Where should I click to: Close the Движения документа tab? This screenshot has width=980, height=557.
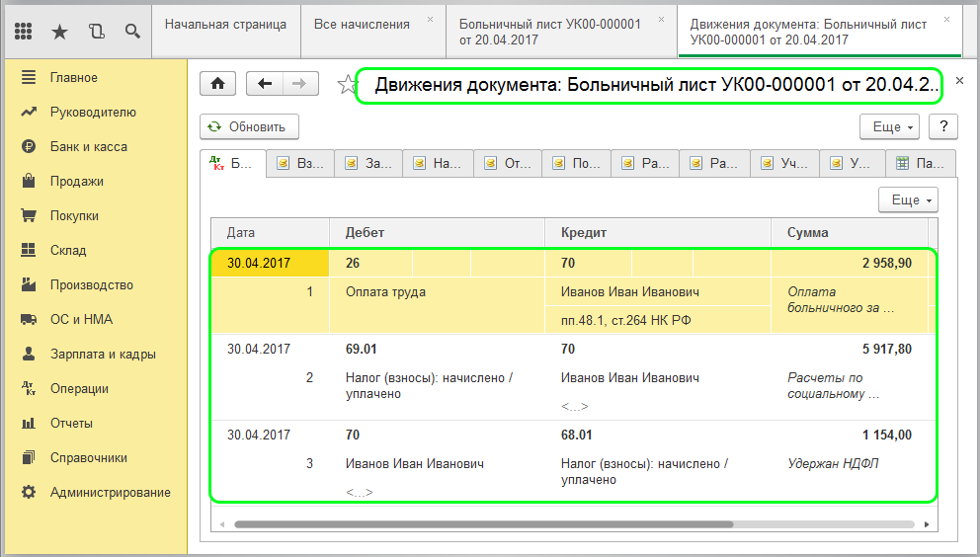947,19
